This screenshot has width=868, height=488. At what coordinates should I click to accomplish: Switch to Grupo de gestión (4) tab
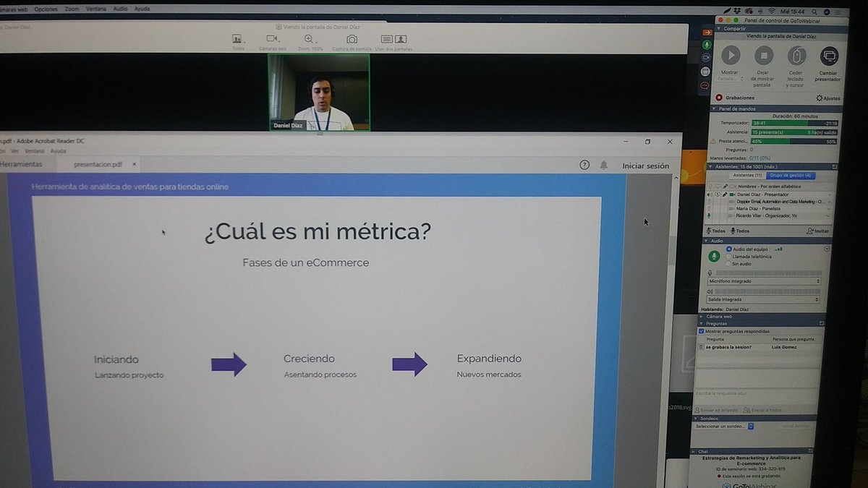[x=789, y=175]
